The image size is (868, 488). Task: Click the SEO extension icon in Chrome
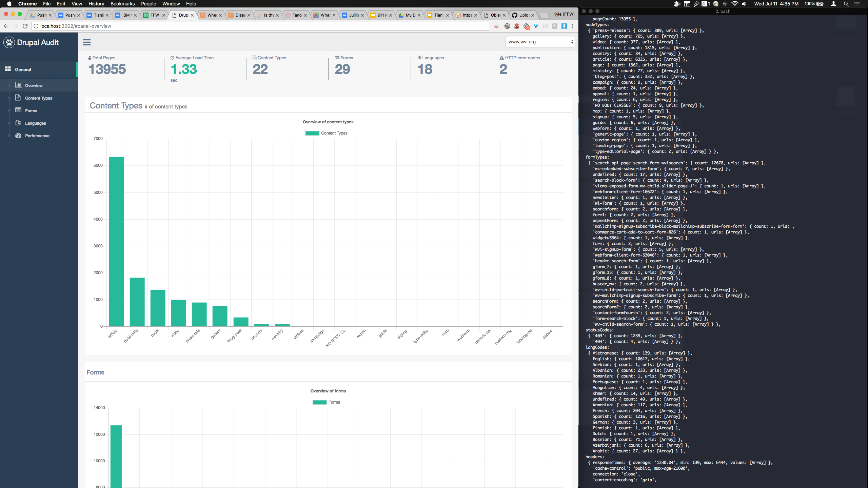[x=517, y=26]
